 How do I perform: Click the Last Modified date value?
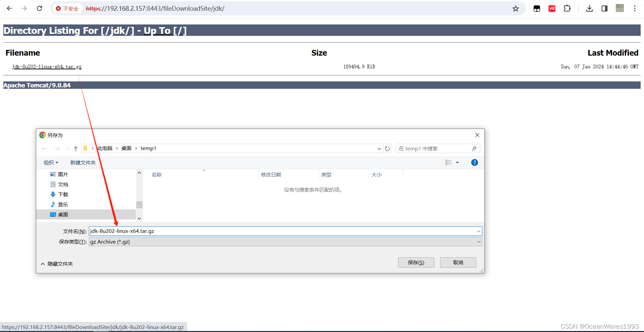(599, 67)
